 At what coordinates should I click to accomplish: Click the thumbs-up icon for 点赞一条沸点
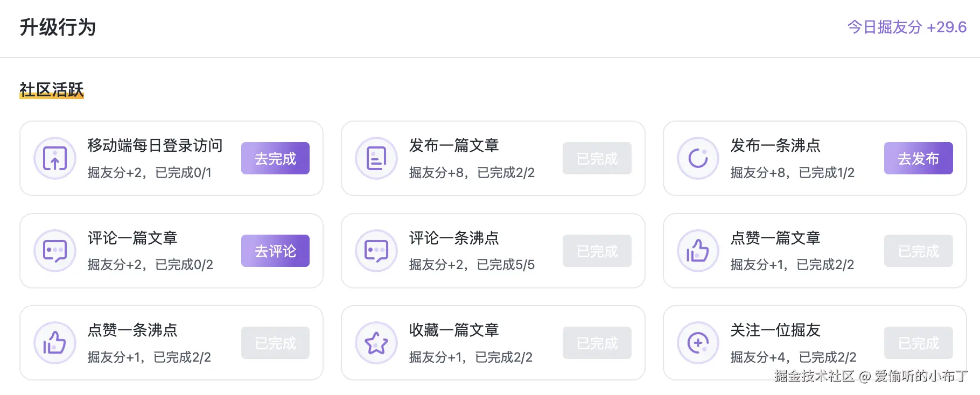pyautogui.click(x=54, y=343)
